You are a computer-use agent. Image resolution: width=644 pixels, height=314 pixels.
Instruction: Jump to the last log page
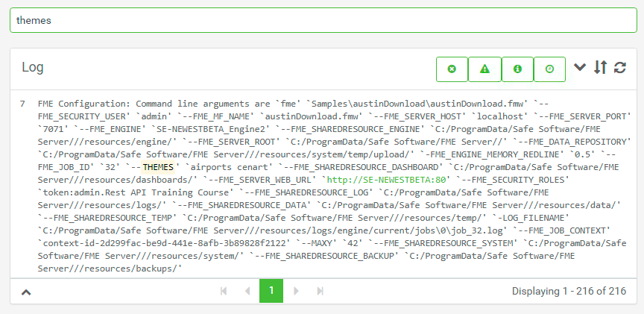click(x=321, y=291)
